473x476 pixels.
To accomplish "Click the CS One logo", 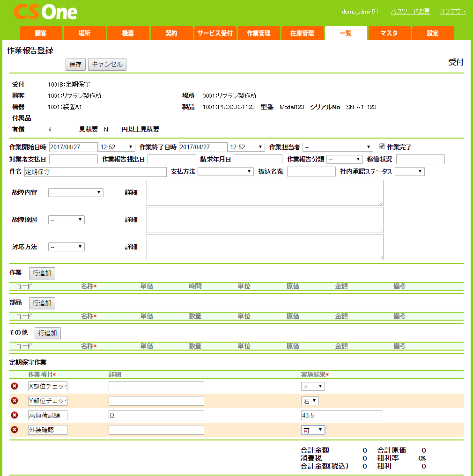I will [45, 12].
